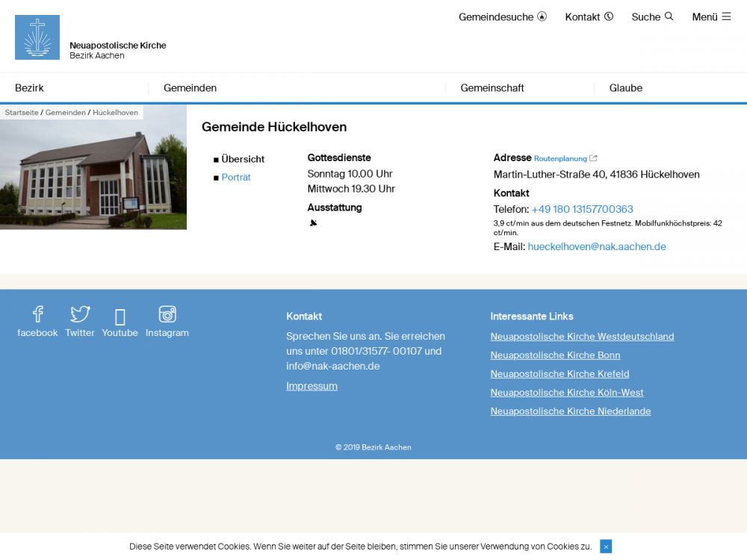
Task: Click the Kontakt clock icon in header
Action: [x=609, y=16]
